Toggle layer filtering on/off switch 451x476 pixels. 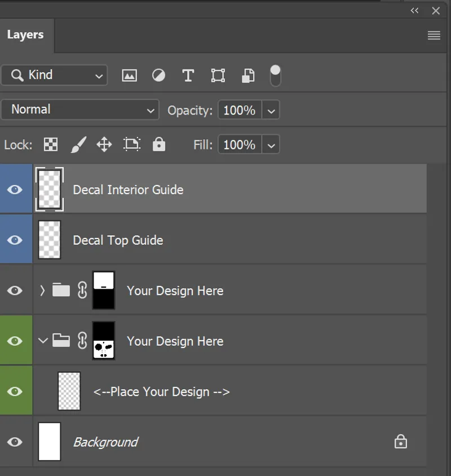[275, 76]
